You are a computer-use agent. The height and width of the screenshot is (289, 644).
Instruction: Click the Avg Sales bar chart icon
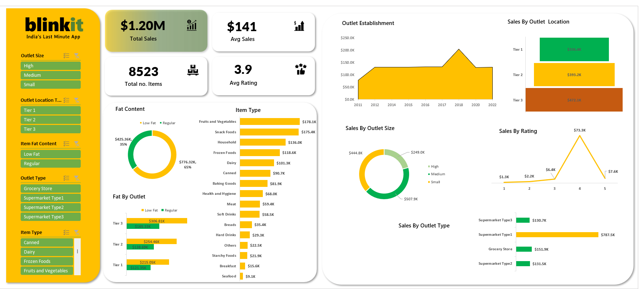(x=299, y=26)
